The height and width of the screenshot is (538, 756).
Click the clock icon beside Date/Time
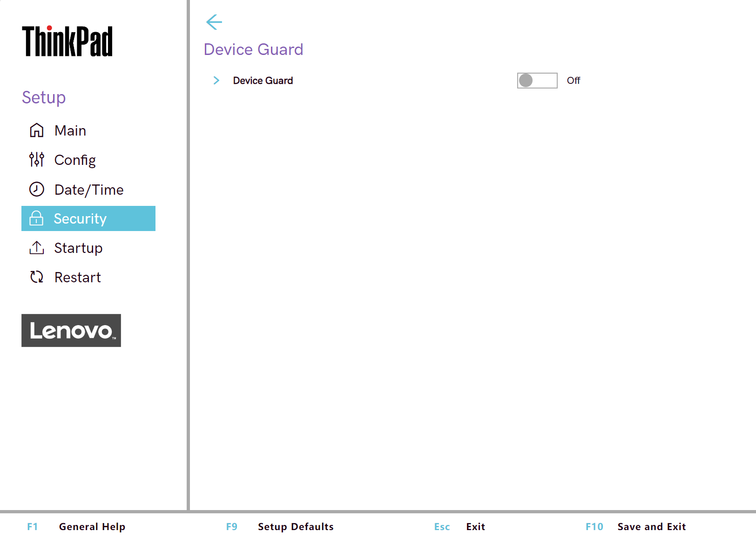(x=37, y=189)
